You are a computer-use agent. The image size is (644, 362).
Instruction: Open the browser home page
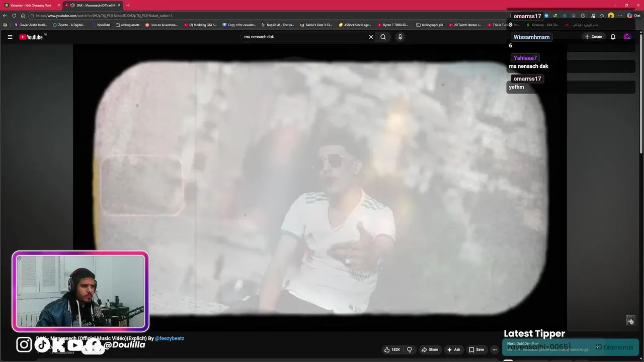pyautogui.click(x=23, y=16)
